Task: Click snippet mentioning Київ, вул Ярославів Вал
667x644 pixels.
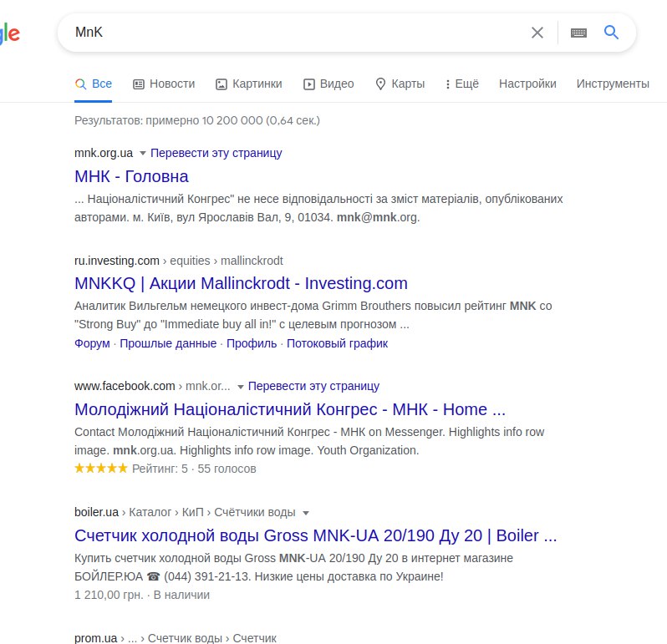Action: [318, 208]
